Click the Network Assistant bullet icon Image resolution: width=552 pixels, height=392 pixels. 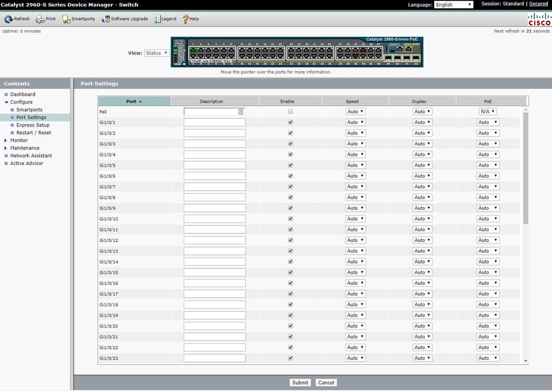click(6, 156)
